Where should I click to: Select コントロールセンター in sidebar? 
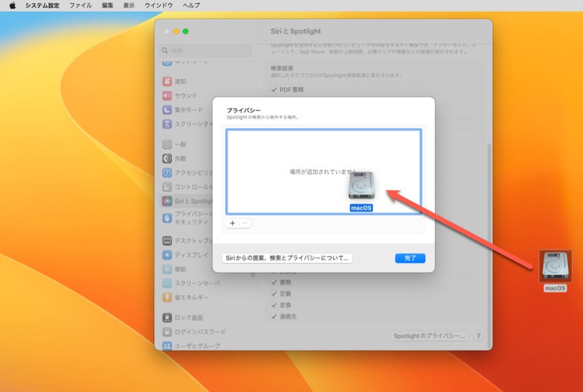pyautogui.click(x=186, y=187)
